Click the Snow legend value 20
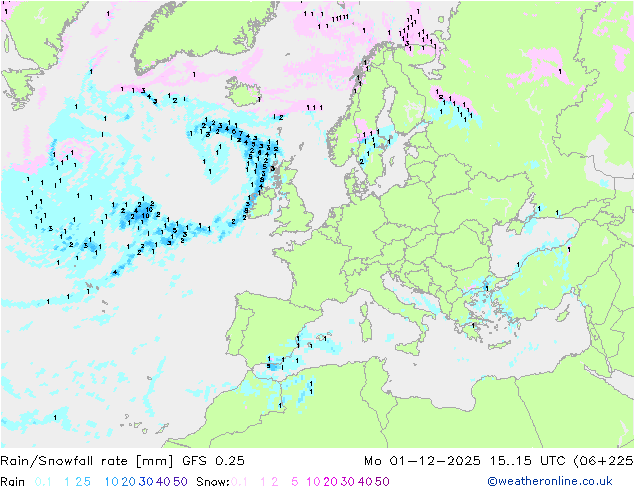Viewport: 634px width, 490px height. pos(330,482)
